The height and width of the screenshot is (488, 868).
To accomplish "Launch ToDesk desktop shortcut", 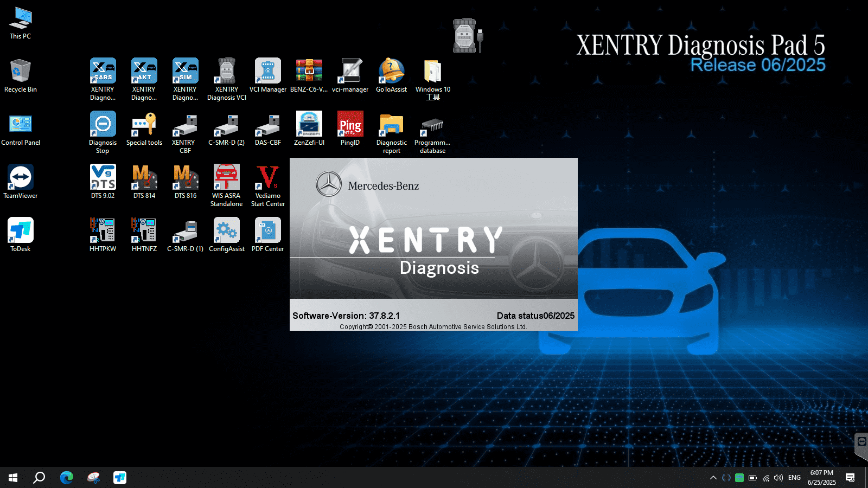I will click(x=21, y=235).
